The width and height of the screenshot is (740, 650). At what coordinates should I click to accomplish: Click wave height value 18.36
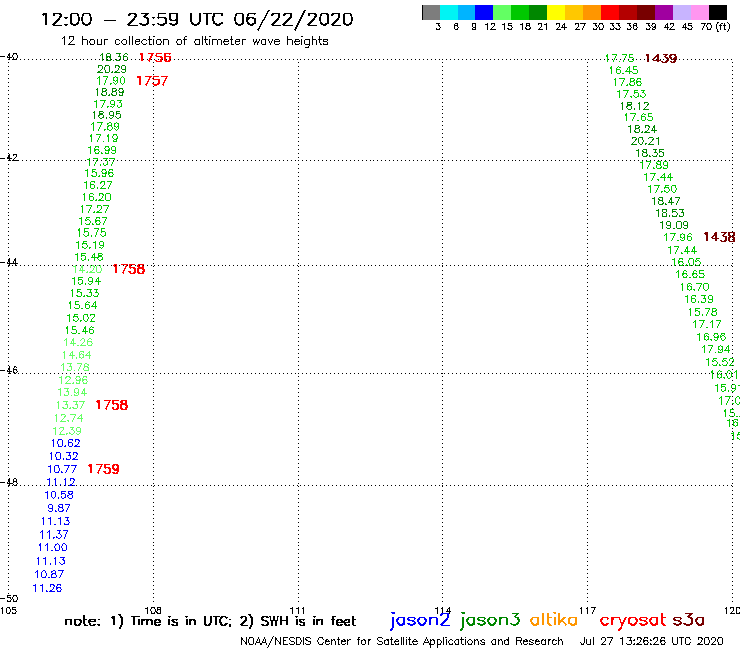click(x=114, y=57)
